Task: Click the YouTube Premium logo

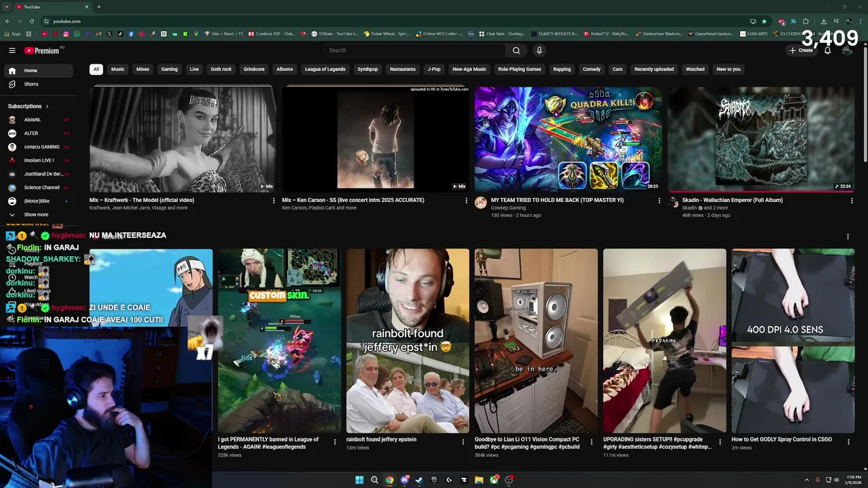Action: (42, 50)
